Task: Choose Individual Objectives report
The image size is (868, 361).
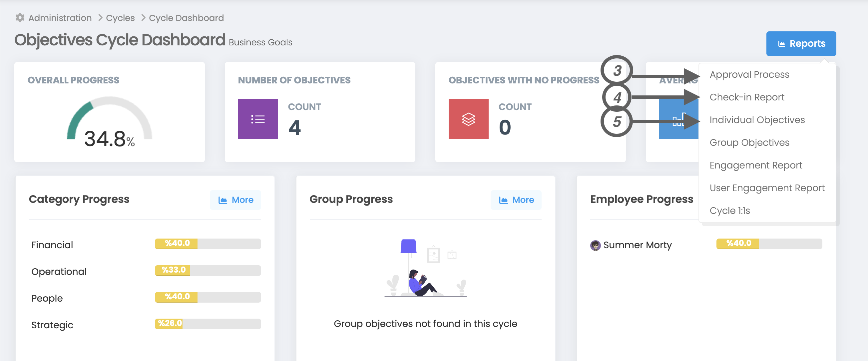Action: pyautogui.click(x=757, y=120)
